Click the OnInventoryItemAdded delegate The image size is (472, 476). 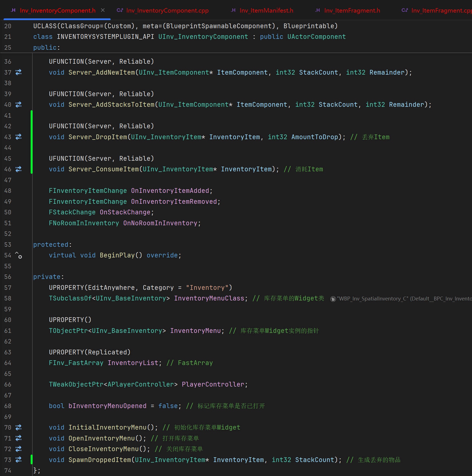click(170, 191)
